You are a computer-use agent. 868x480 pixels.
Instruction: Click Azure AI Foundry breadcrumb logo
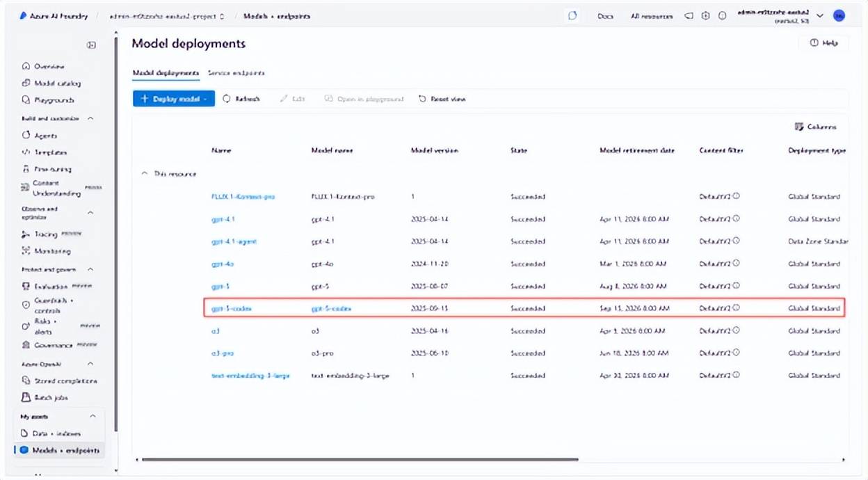coord(54,15)
